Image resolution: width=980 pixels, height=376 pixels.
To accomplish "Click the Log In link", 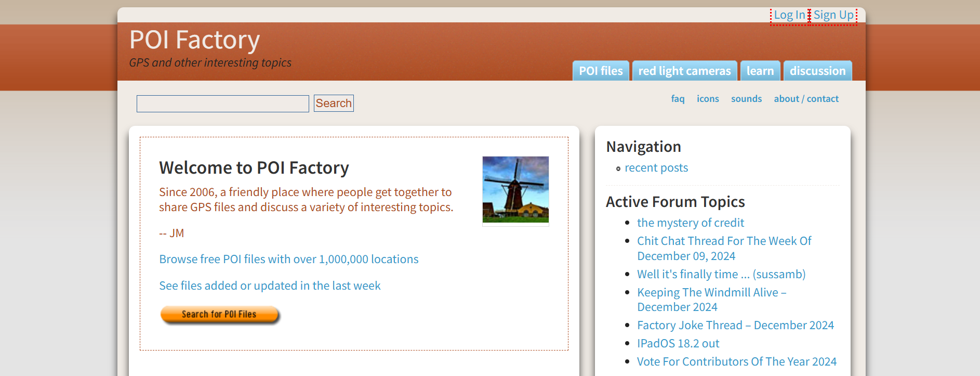I will 789,15.
